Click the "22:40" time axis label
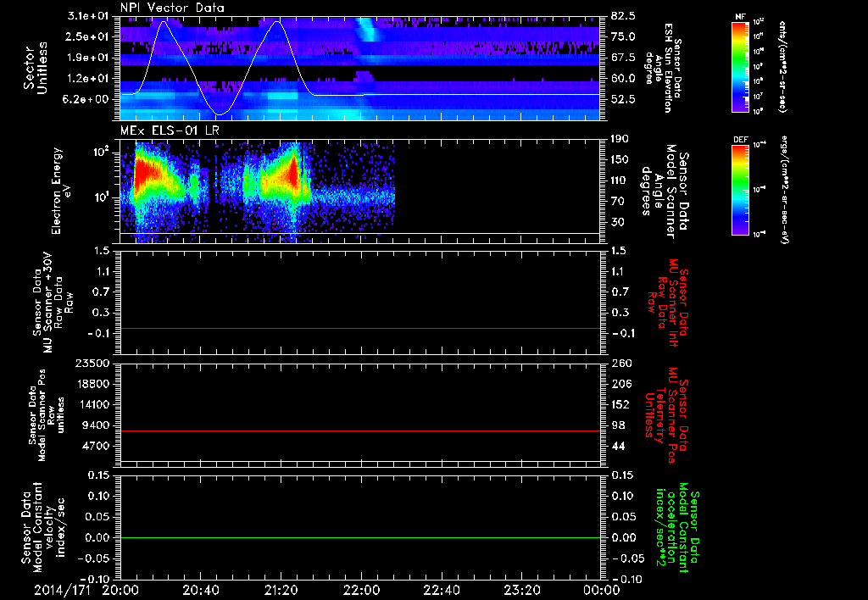The height and width of the screenshot is (600, 868). coord(441,590)
